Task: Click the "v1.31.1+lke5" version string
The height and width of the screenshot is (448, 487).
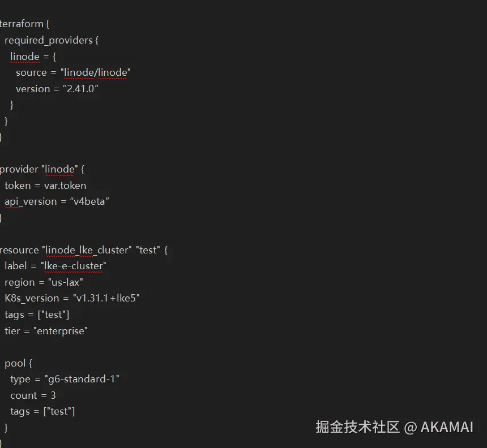Action: tap(106, 298)
